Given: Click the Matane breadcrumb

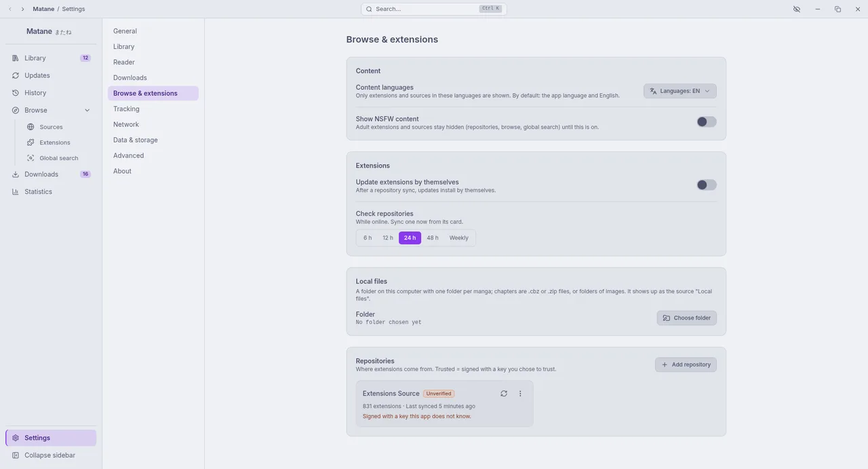Looking at the screenshot, I should pyautogui.click(x=43, y=9).
